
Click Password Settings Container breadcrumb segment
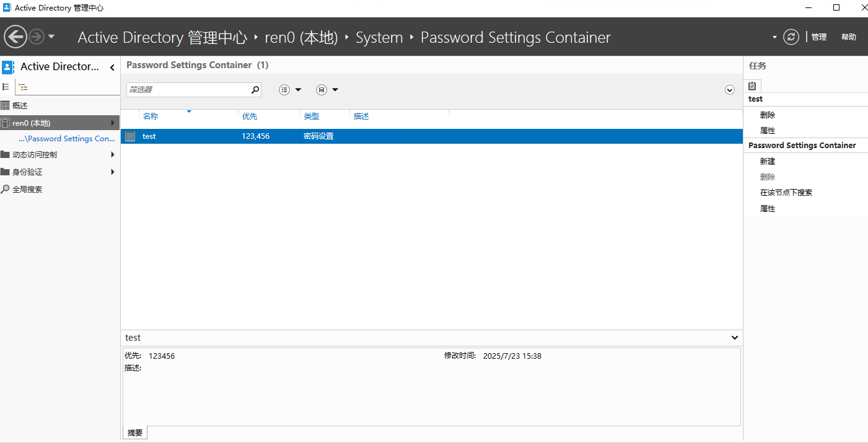[x=515, y=37]
